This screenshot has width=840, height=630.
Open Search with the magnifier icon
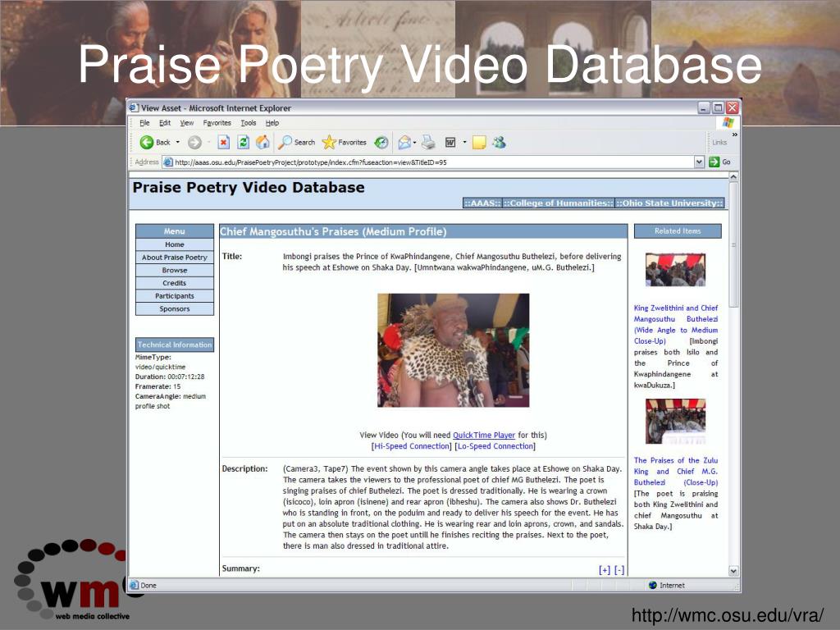click(285, 143)
